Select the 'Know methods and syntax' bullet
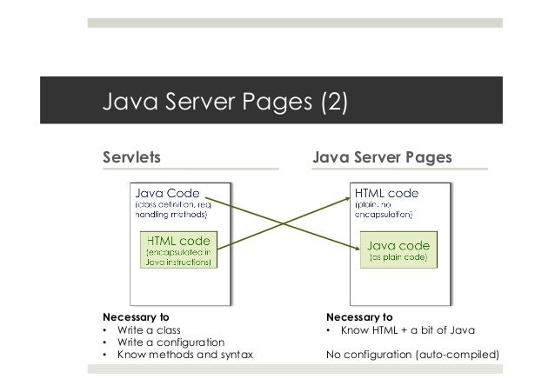Viewport: 555px width, 392px height. click(x=185, y=355)
